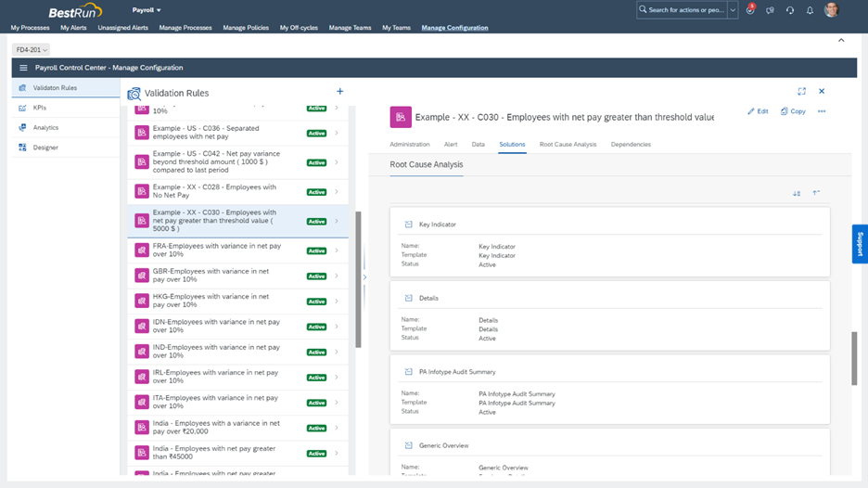Open the Payroll module dropdown

pyautogui.click(x=147, y=10)
